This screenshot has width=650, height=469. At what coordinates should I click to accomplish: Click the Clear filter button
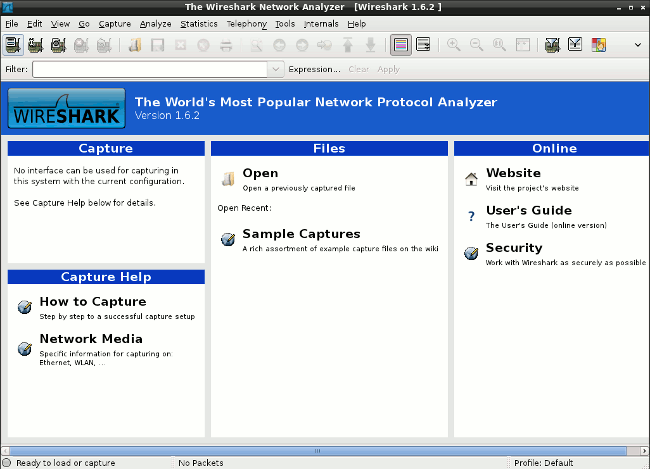pyautogui.click(x=359, y=69)
